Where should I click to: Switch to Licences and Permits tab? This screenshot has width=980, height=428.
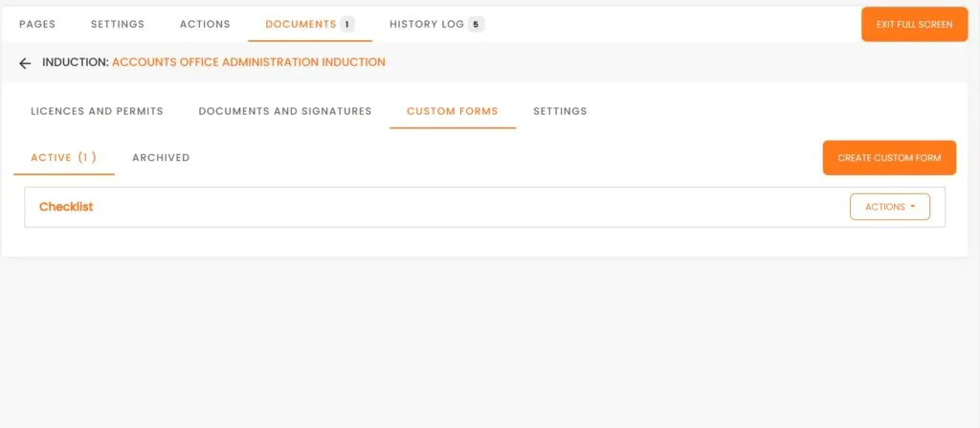pyautogui.click(x=97, y=111)
